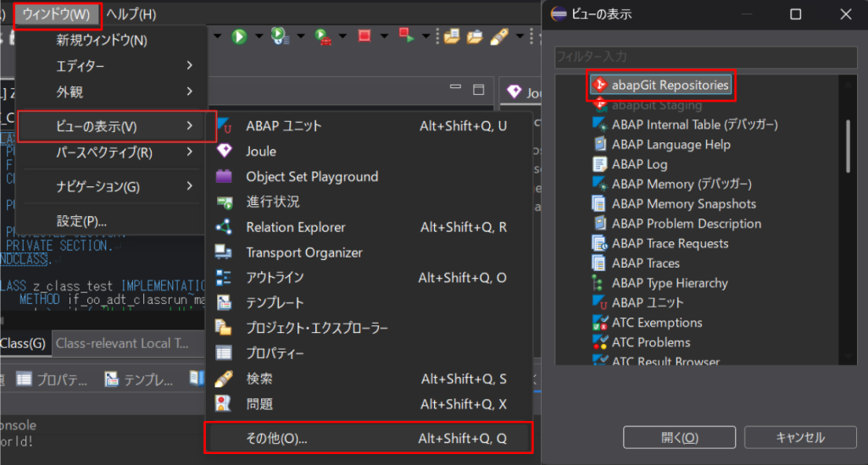Open the ヘルプ(H) menu
Screen dimensions: 868x465
131,14
